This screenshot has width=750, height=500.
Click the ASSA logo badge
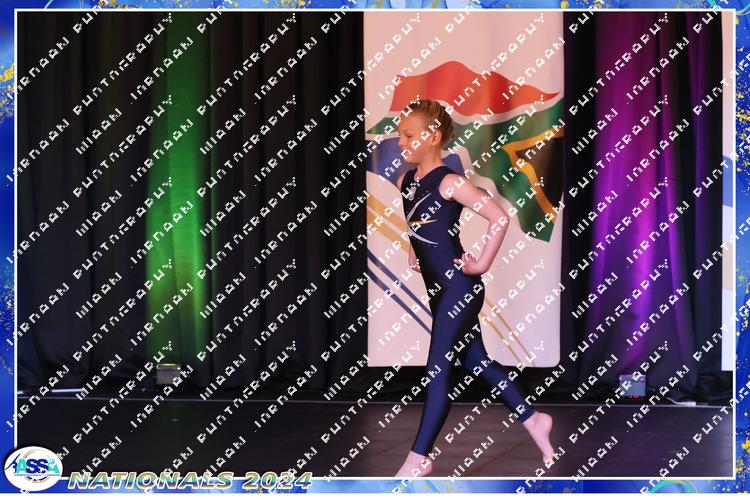33,468
